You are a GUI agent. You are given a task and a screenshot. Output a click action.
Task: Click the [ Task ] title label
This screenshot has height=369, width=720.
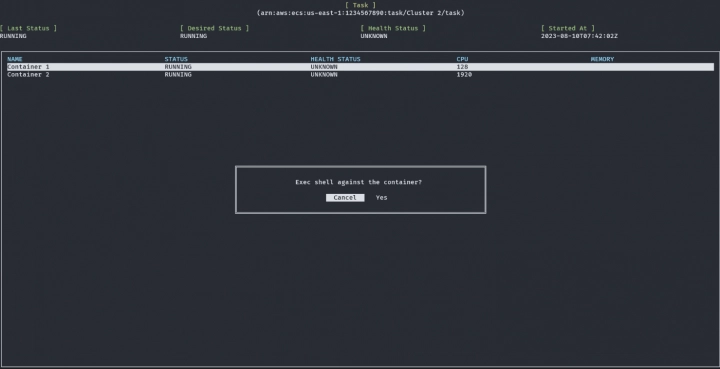pos(360,6)
